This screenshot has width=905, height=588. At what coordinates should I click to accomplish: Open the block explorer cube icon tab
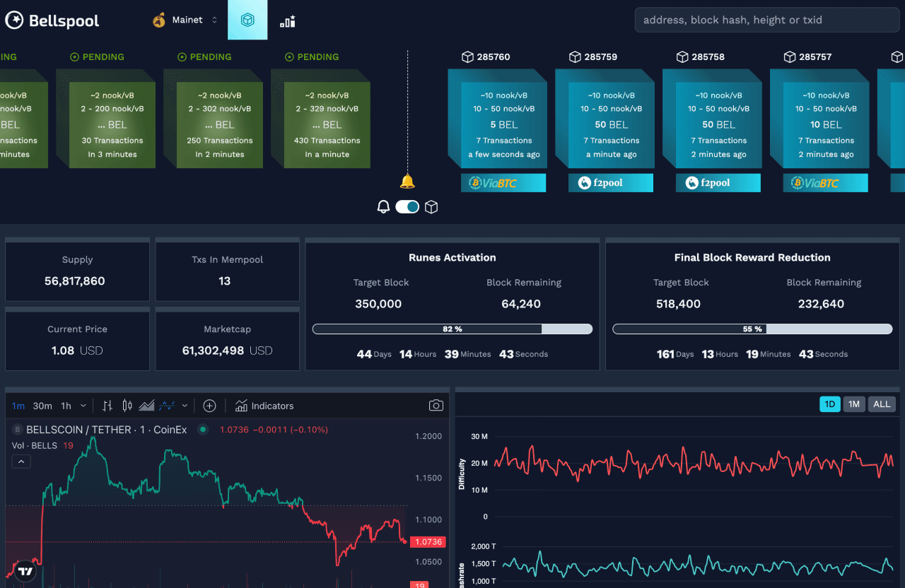[247, 20]
